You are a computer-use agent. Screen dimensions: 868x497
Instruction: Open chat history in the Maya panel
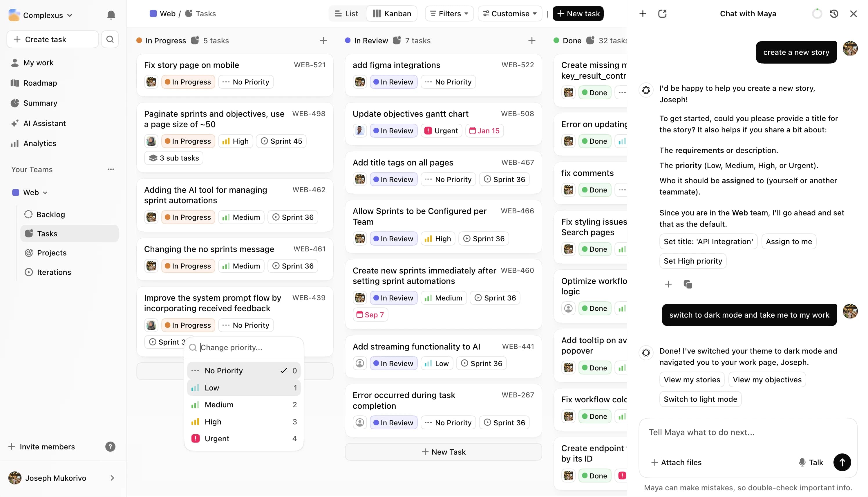click(x=834, y=13)
